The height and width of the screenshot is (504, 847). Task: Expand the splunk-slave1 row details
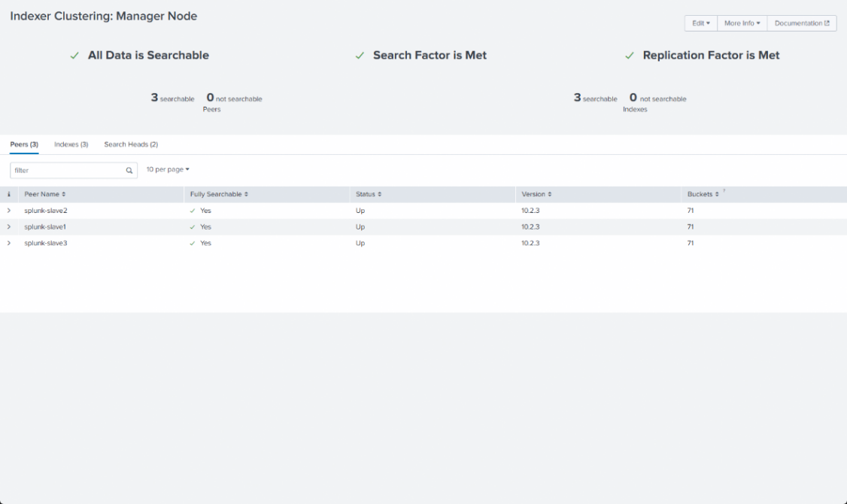click(x=8, y=227)
